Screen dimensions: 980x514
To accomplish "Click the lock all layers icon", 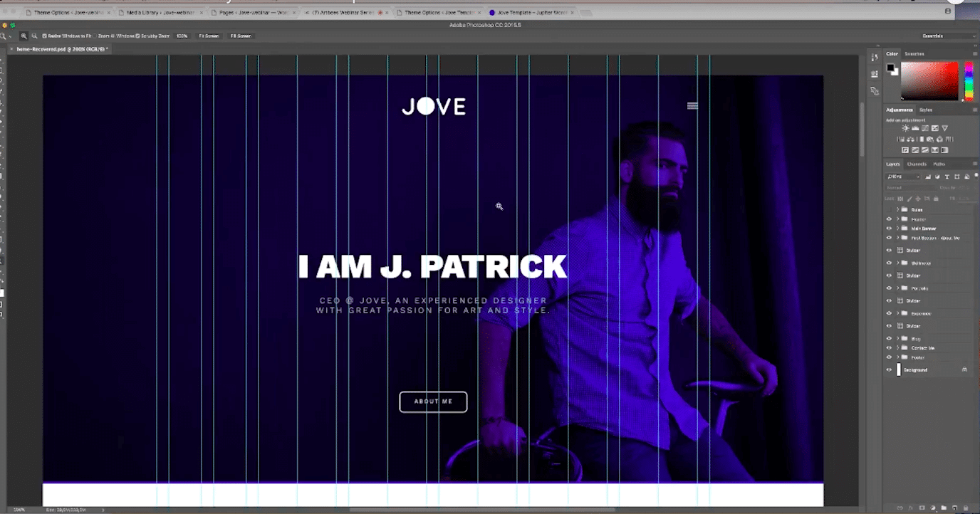I will [936, 199].
